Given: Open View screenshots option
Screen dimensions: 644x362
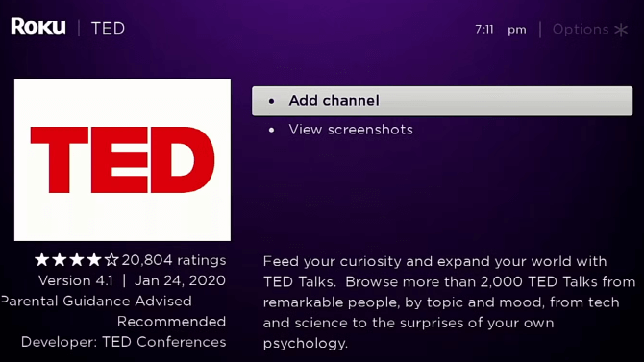Looking at the screenshot, I should click(x=350, y=130).
